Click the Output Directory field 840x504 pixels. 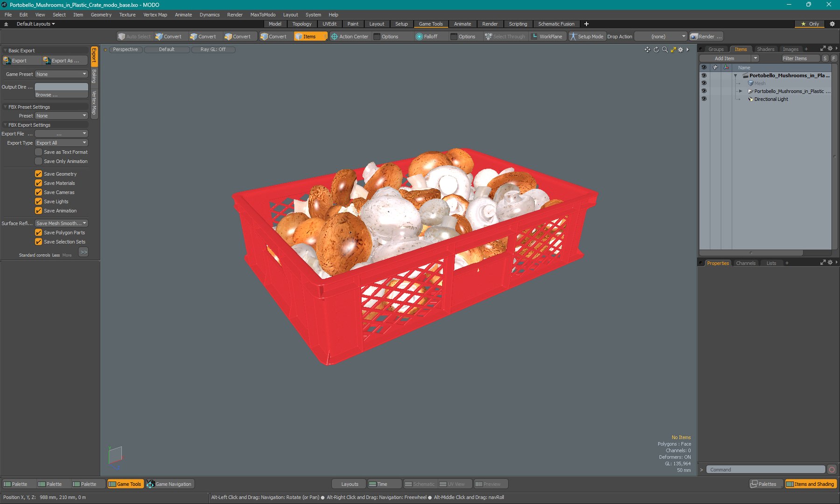tap(62, 87)
